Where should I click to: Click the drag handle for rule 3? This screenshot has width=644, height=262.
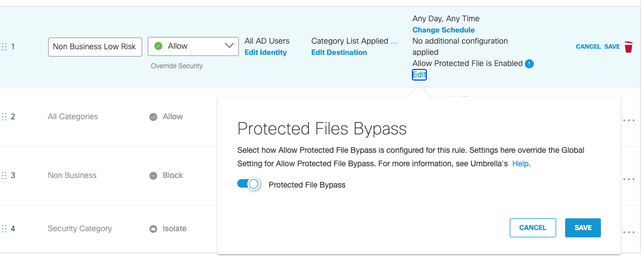[x=4, y=176]
